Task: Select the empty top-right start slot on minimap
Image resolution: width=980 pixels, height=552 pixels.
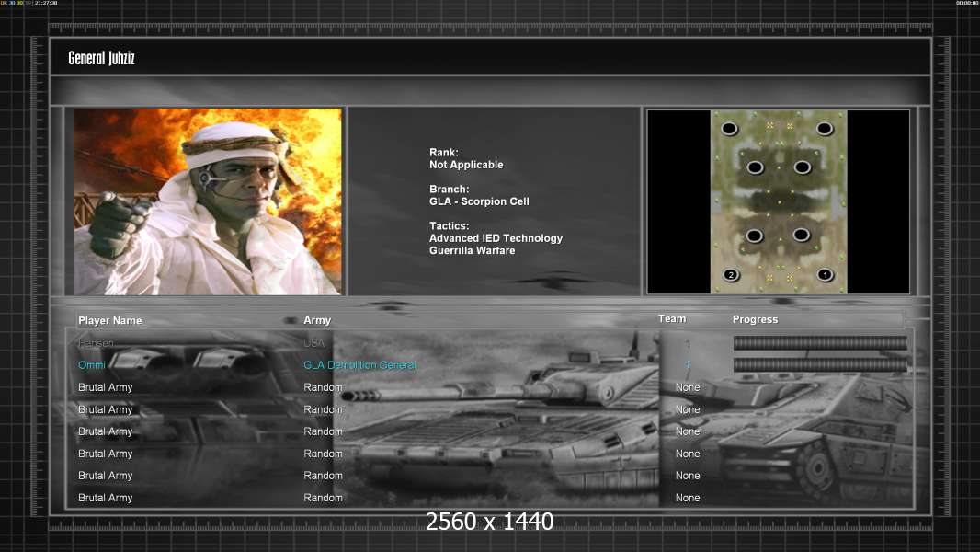Action: pyautogui.click(x=825, y=128)
